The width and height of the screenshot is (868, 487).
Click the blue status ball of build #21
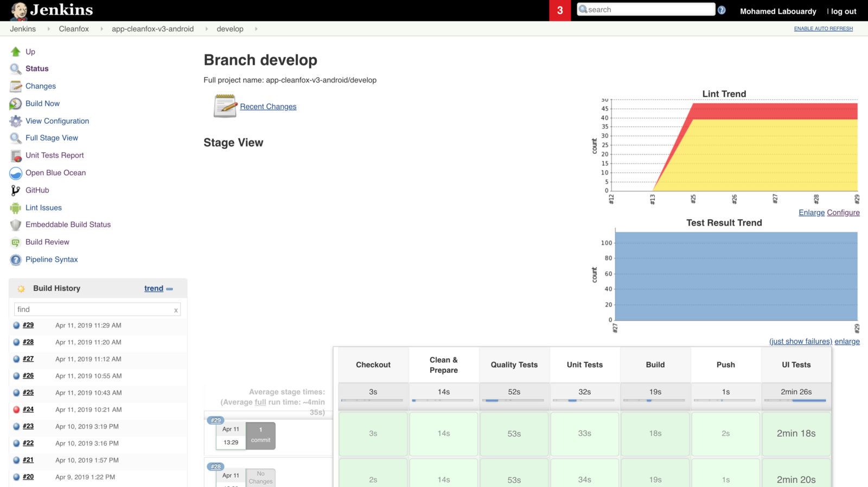[x=16, y=460]
